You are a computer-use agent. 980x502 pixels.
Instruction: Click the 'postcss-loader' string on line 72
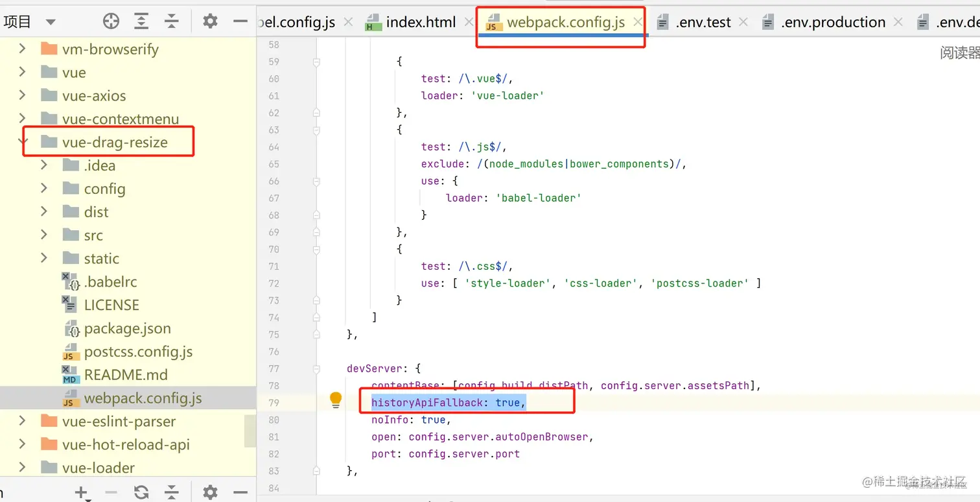(700, 283)
